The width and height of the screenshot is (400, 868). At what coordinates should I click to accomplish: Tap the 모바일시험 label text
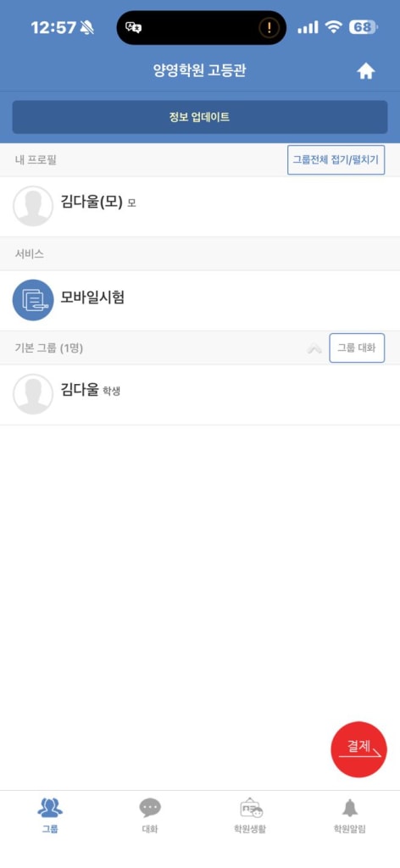(92, 298)
